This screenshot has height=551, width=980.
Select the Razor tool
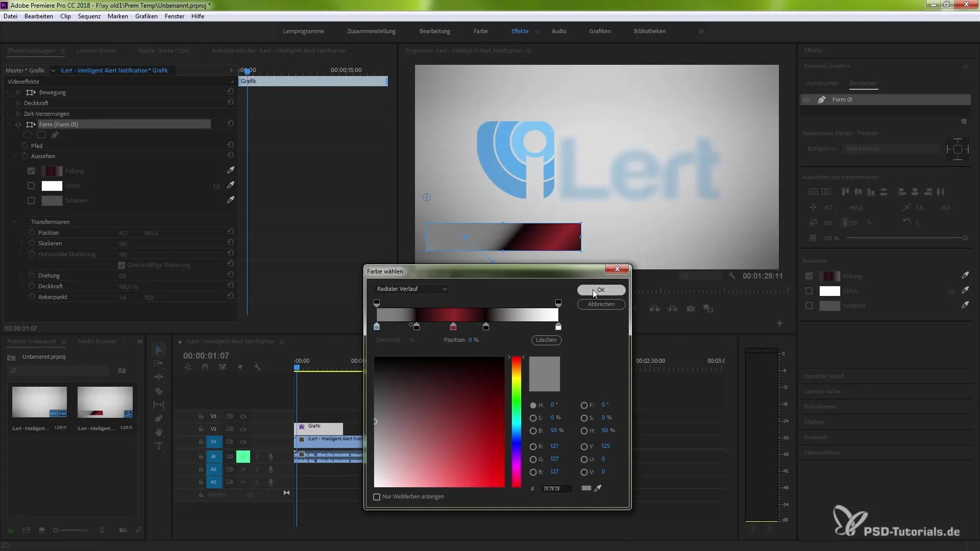159,391
